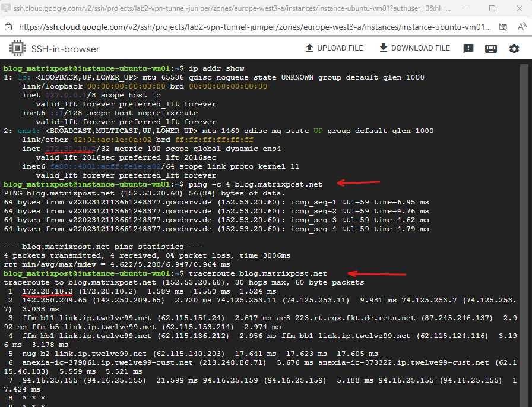Click the DOWNLOAD FILE button
The image size is (532, 407).
(x=414, y=48)
